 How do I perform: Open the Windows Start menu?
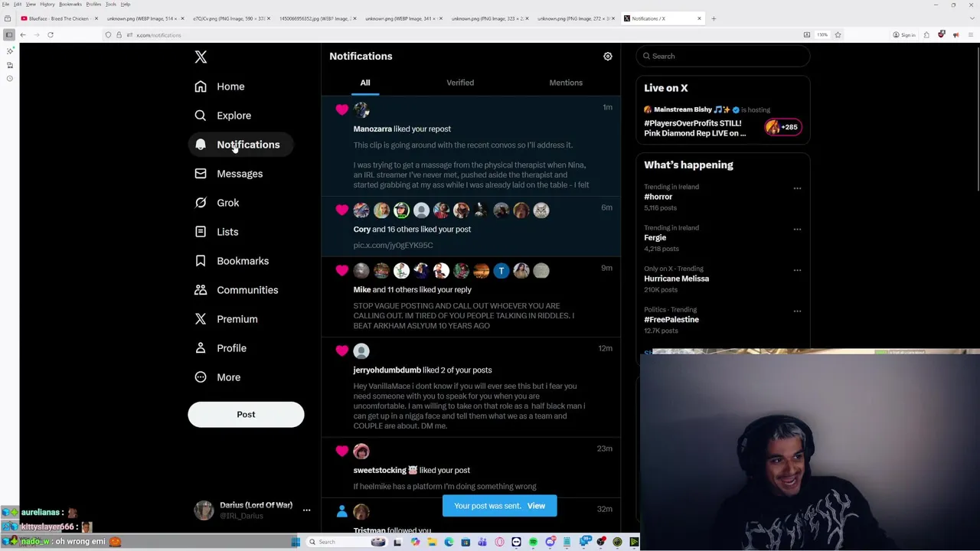(x=296, y=542)
